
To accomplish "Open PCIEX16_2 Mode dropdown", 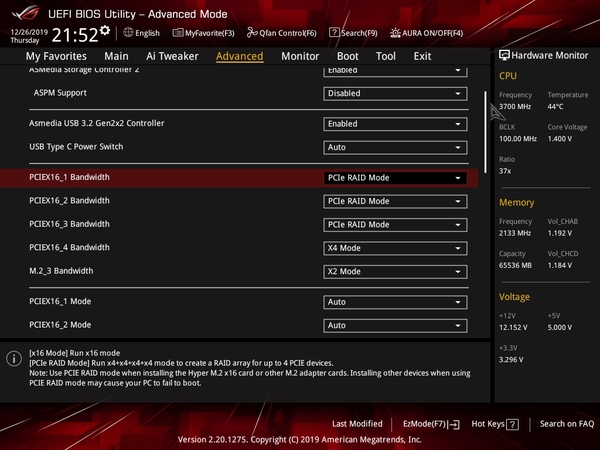I will [395, 325].
